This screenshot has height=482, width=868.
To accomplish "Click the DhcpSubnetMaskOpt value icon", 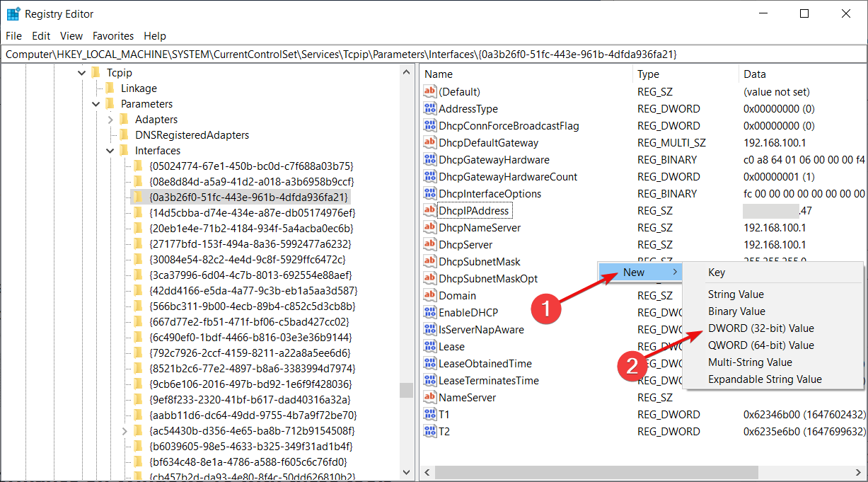I will 429,278.
